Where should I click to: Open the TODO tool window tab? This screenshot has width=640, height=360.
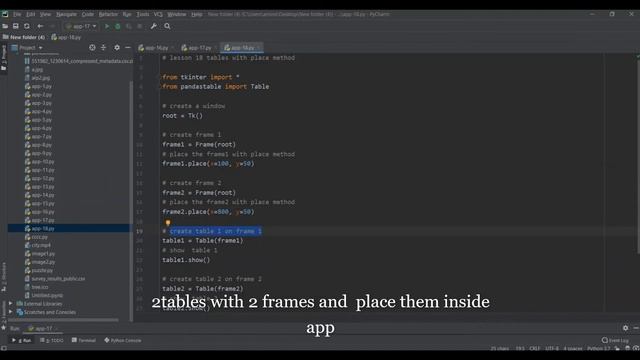click(x=52, y=340)
